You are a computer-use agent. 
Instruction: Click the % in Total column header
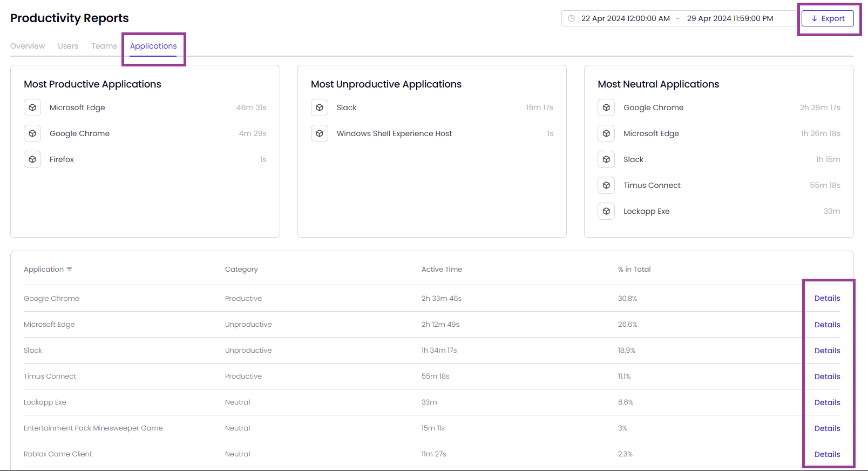tap(634, 269)
